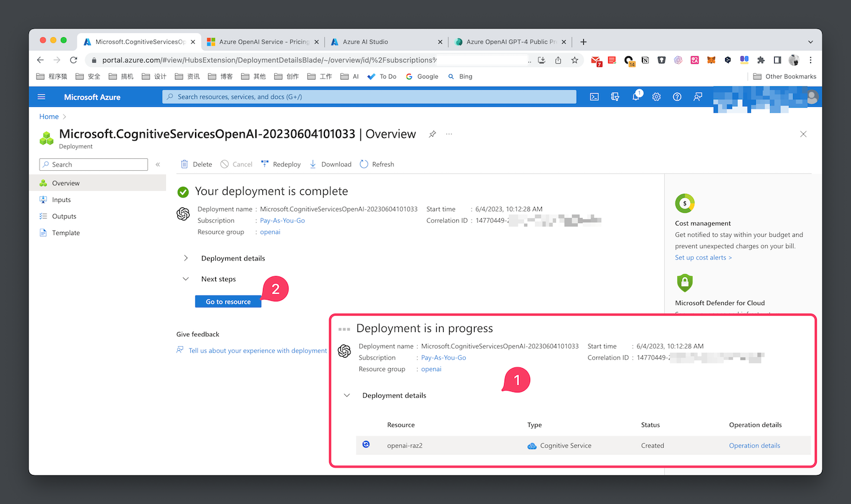851x504 pixels.
Task: Click the Cancel toolbar button
Action: click(236, 164)
